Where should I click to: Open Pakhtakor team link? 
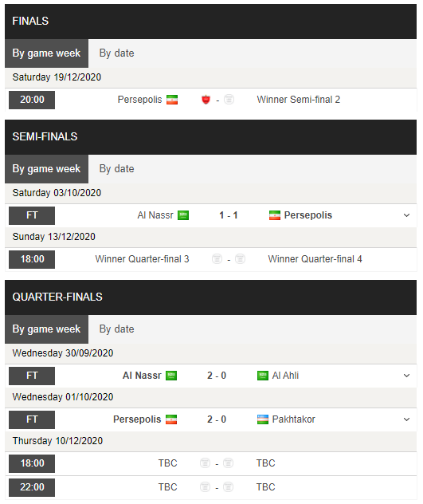click(294, 419)
